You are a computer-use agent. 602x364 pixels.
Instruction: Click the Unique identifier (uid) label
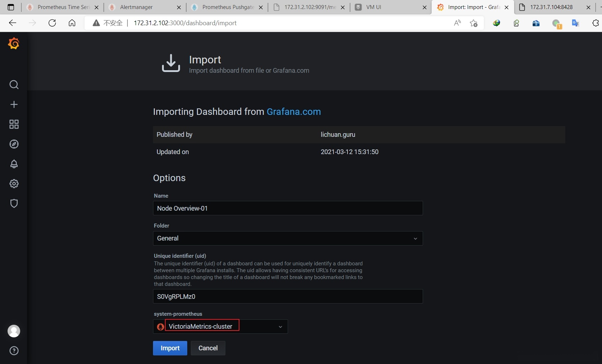click(x=180, y=256)
